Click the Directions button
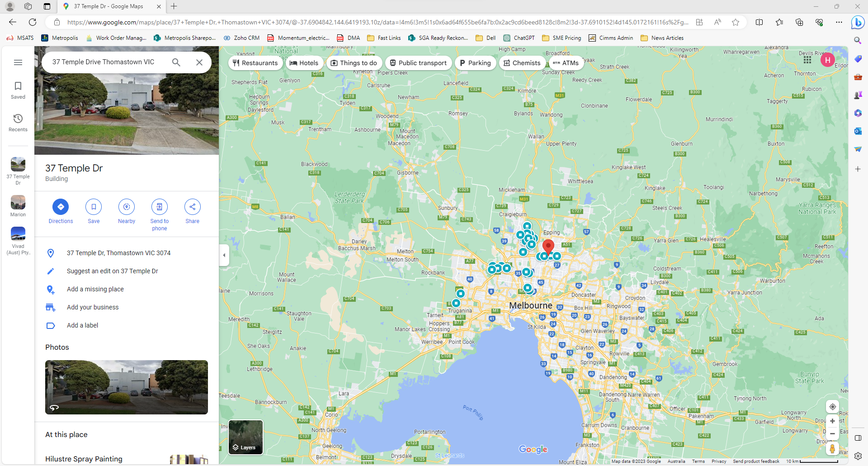868x466 pixels. click(61, 211)
